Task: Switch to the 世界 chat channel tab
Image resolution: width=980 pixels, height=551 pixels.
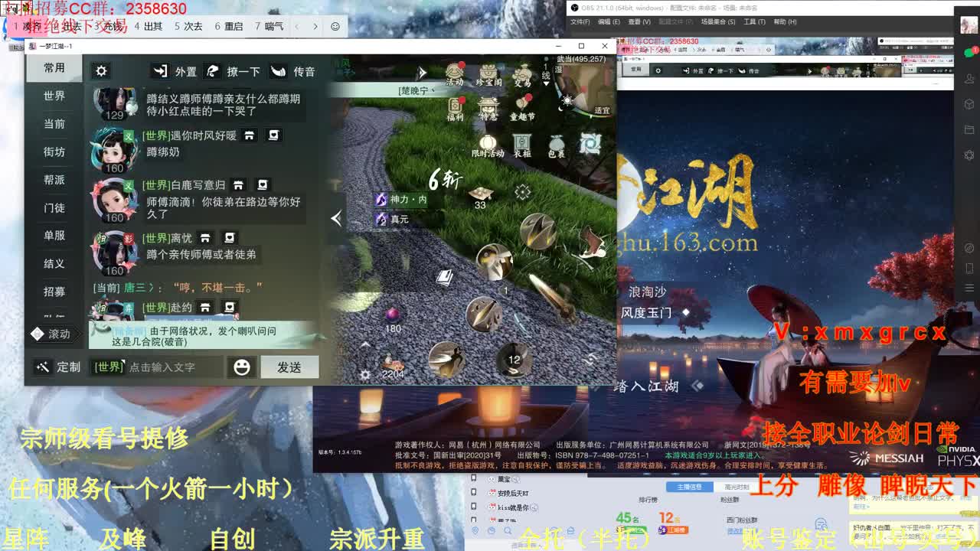Action: [54, 96]
